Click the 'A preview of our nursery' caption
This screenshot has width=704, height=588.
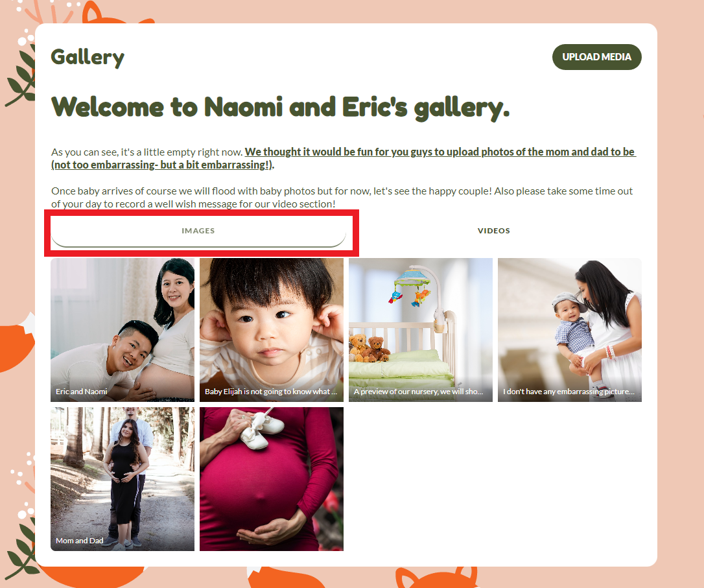click(419, 392)
